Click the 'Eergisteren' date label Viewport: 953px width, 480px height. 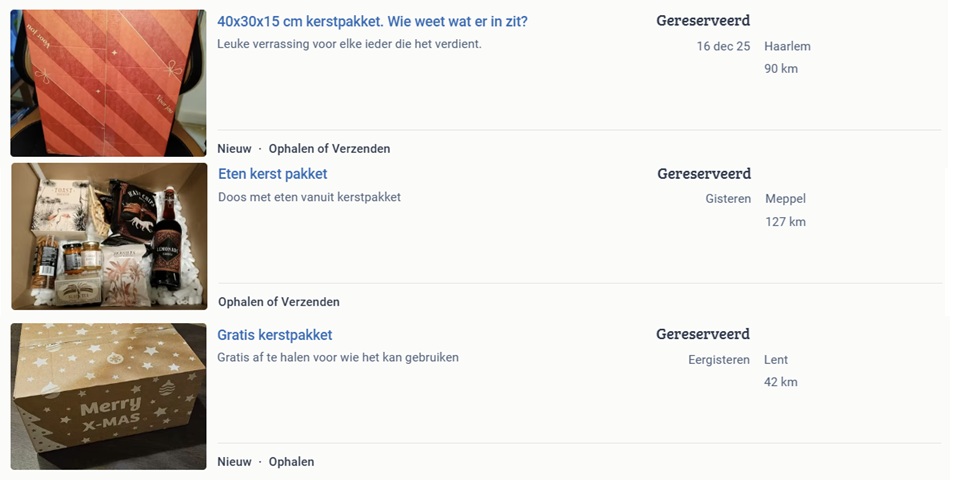pos(719,359)
